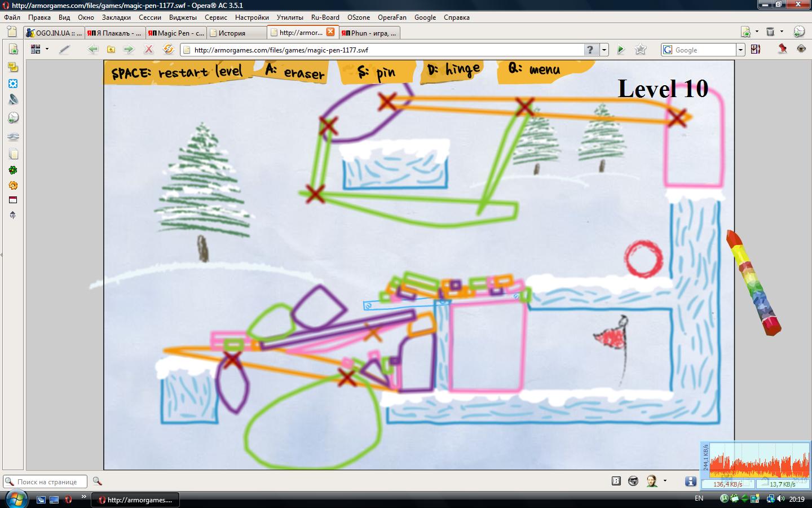Click the green forward arrow
Screen dimensions: 812x508
click(x=129, y=50)
